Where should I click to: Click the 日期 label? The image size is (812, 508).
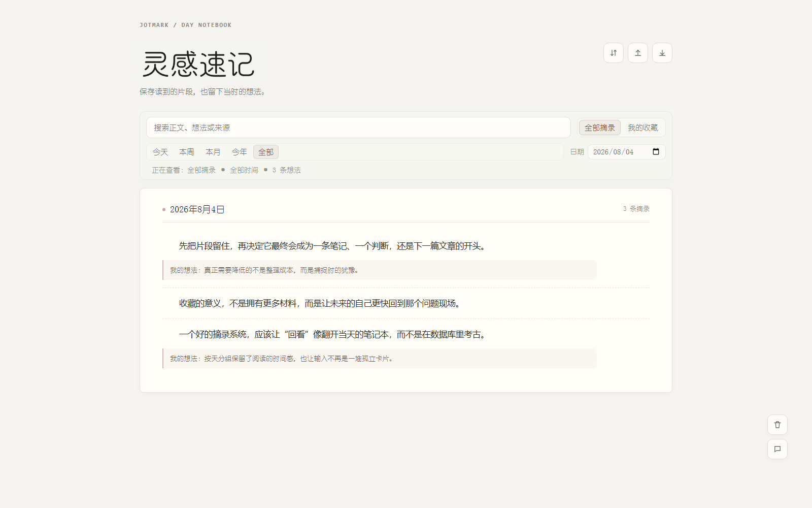(577, 152)
